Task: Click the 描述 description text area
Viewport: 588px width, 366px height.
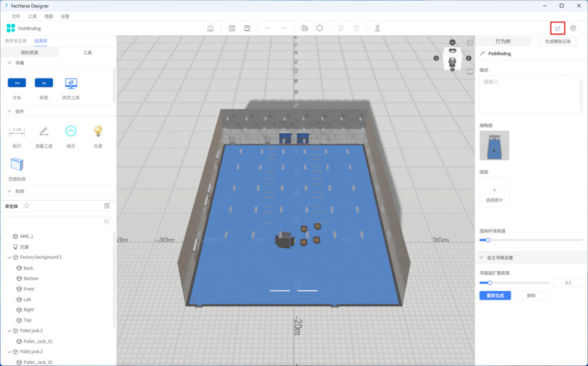Action: [x=531, y=95]
